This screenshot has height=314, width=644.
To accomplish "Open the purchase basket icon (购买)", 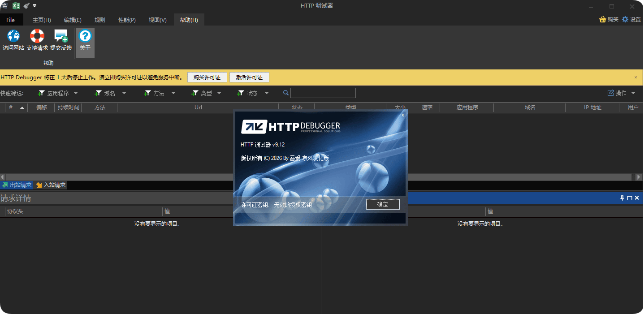I will click(603, 20).
